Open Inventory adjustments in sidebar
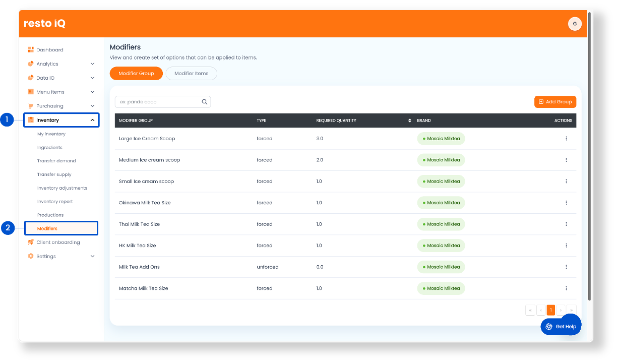Screen dimensions: 617x364 pyautogui.click(x=62, y=188)
